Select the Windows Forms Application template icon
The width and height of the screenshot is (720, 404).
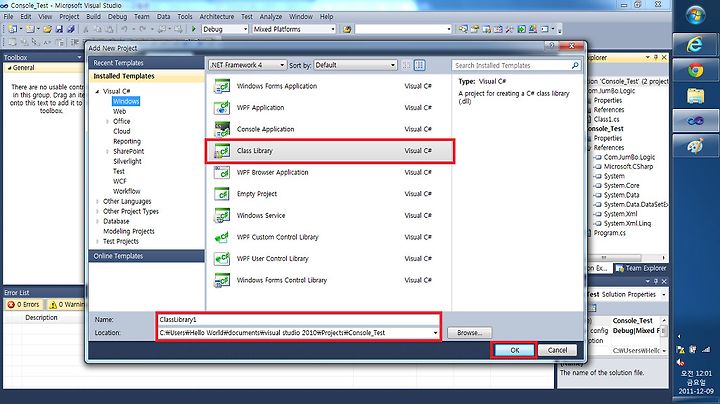click(x=222, y=86)
